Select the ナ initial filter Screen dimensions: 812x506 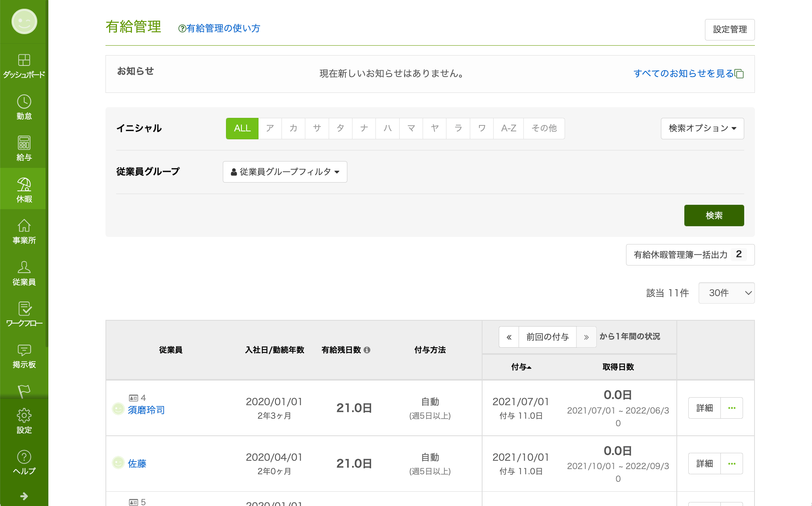(x=364, y=128)
